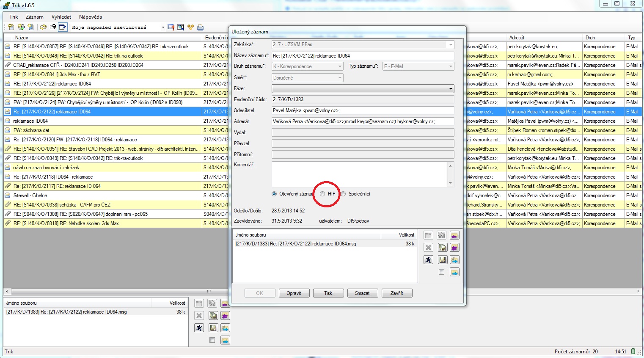Click the 'Druh' column header
The width and height of the screenshot is (644, 358).
click(603, 38)
